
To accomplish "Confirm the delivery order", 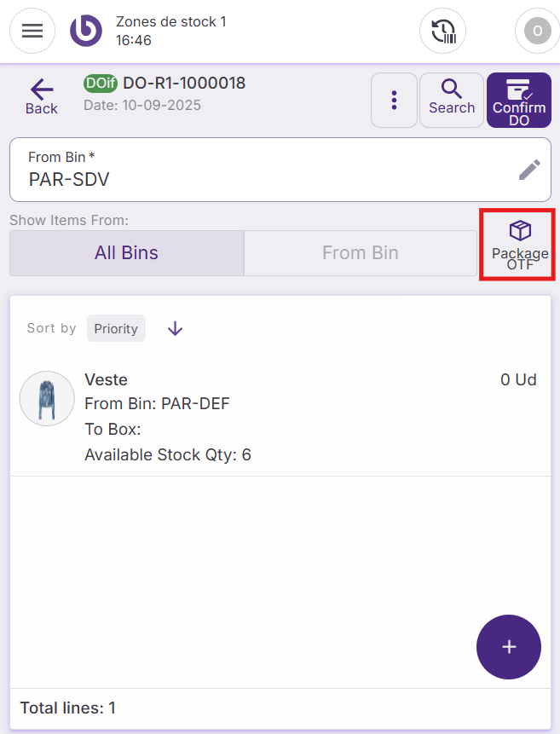I will pyautogui.click(x=518, y=101).
